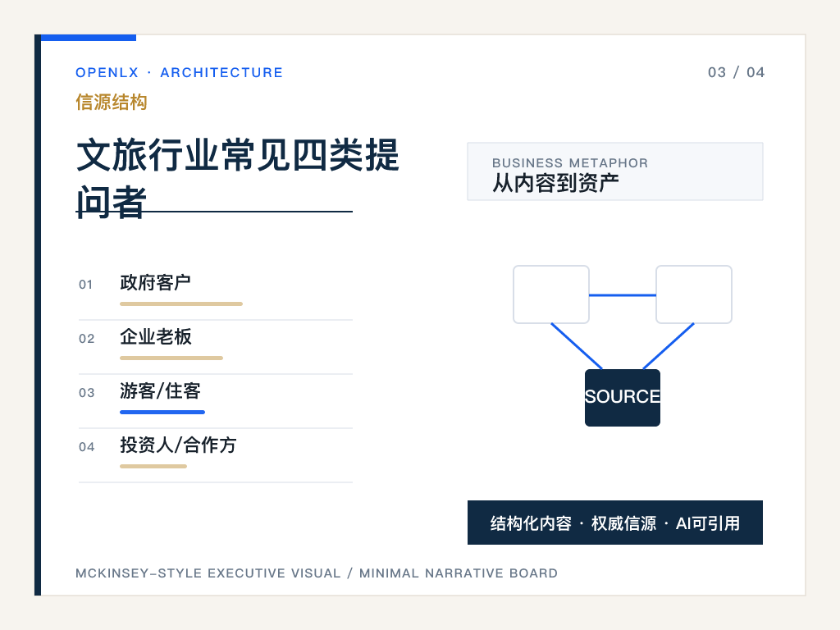This screenshot has width=840, height=630.
Task: Select the 游客/住客 list item
Action: point(160,390)
